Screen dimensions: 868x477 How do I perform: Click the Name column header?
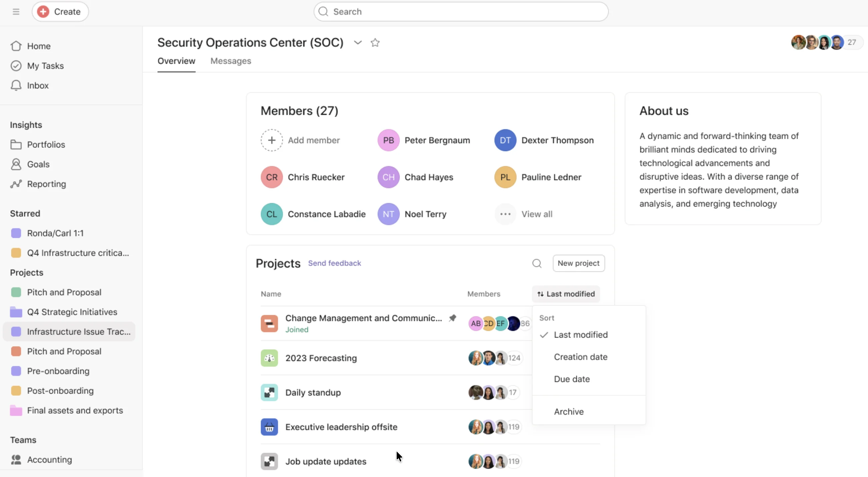(271, 294)
